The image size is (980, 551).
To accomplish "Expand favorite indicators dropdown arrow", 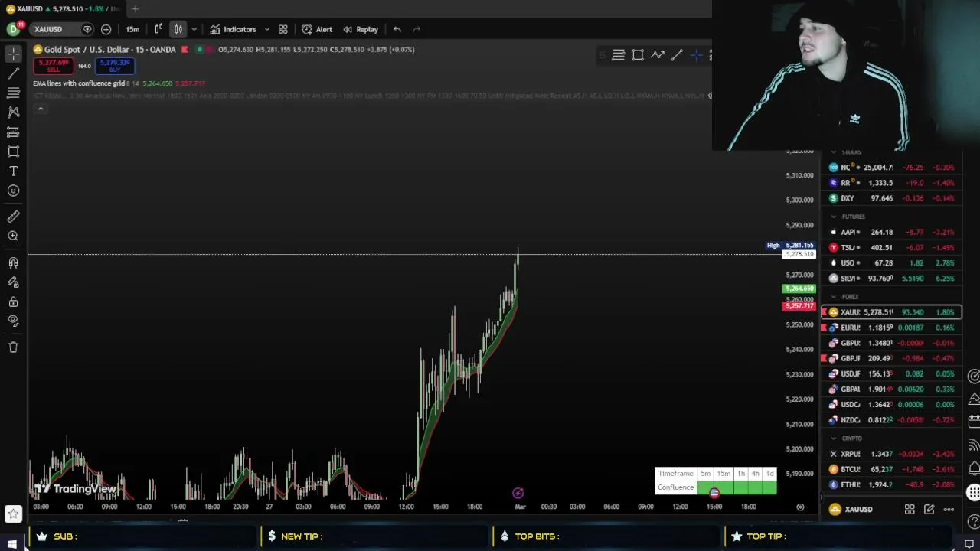I will 266,29.
